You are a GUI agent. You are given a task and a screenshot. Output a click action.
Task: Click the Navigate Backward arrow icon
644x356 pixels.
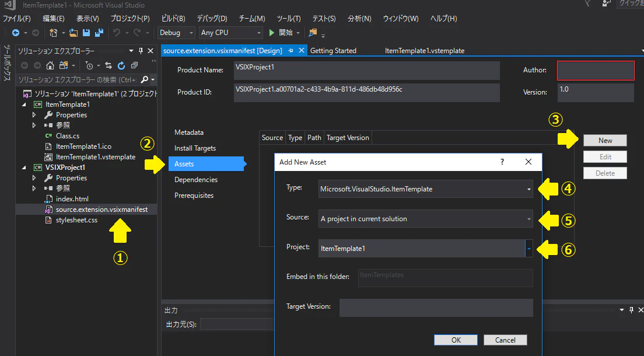16,33
